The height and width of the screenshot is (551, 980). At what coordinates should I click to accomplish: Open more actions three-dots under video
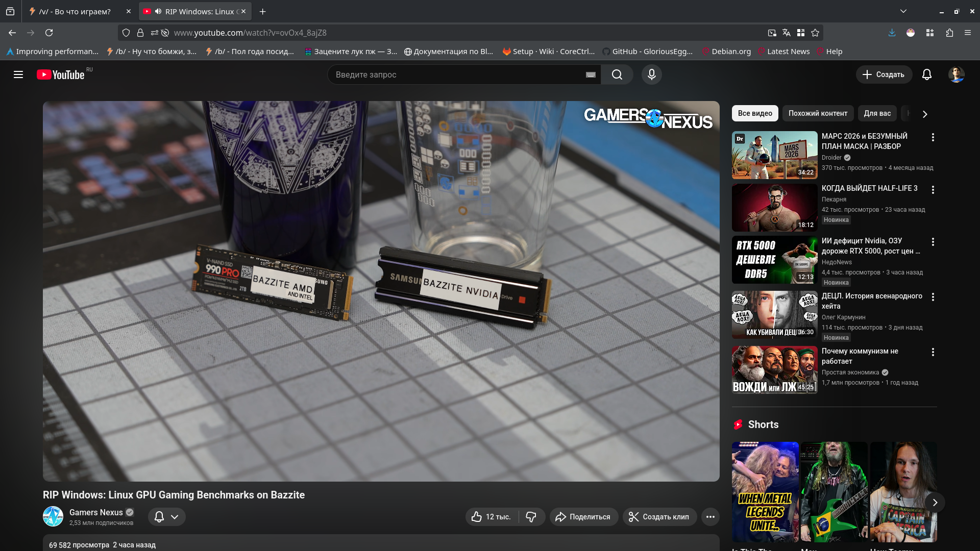point(710,517)
